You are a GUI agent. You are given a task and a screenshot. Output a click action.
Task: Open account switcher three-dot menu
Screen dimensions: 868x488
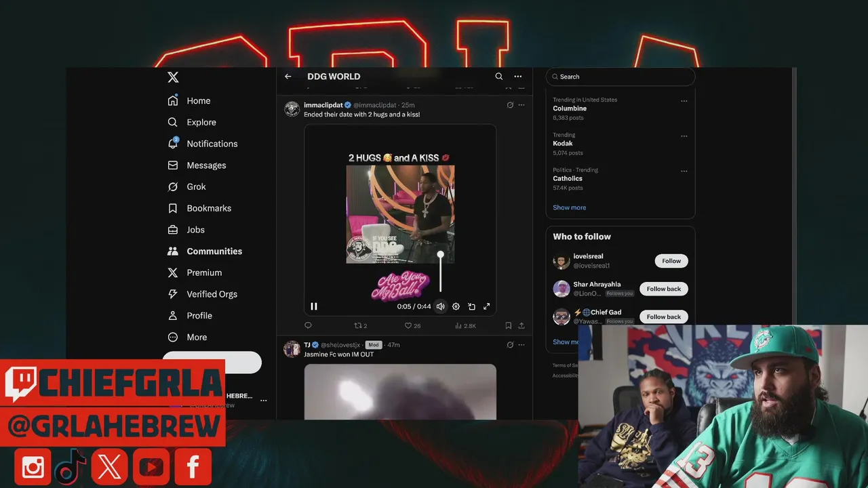(x=264, y=401)
